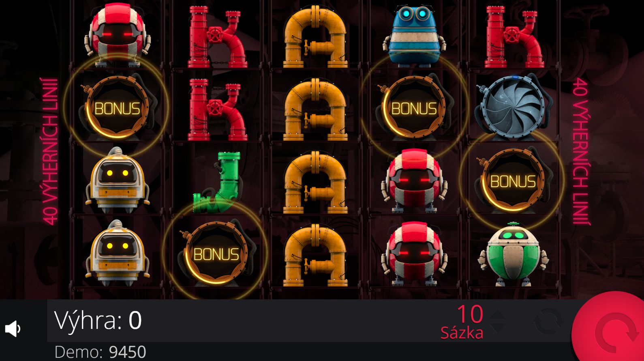Click the BONUS symbol in fourth reel
This screenshot has height=361, width=644.
[x=413, y=107]
